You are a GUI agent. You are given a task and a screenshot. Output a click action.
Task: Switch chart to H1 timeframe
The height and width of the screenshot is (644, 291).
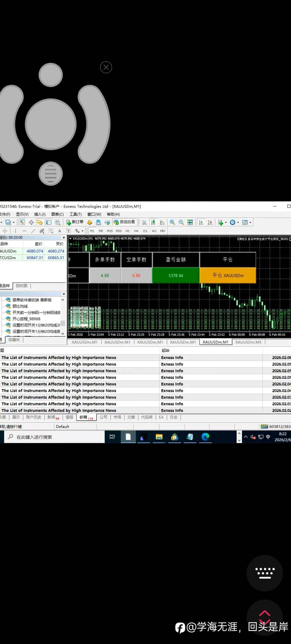coord(127,231)
